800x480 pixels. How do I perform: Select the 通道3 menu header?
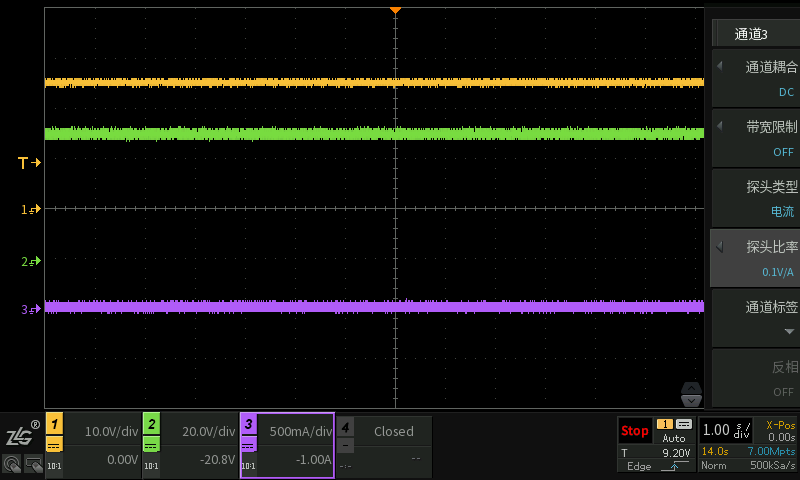[x=756, y=34]
